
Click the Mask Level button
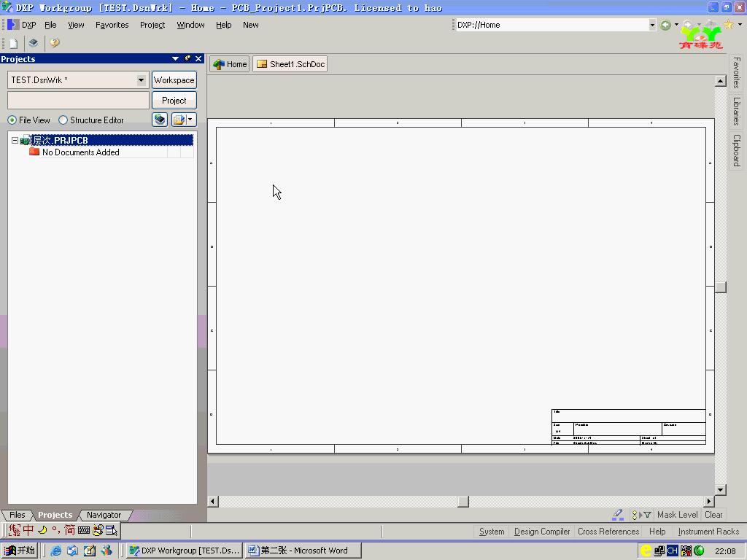[x=678, y=515]
